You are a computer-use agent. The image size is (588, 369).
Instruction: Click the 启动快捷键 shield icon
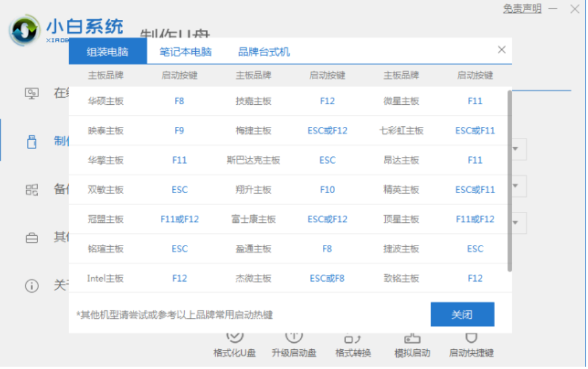[x=470, y=336]
